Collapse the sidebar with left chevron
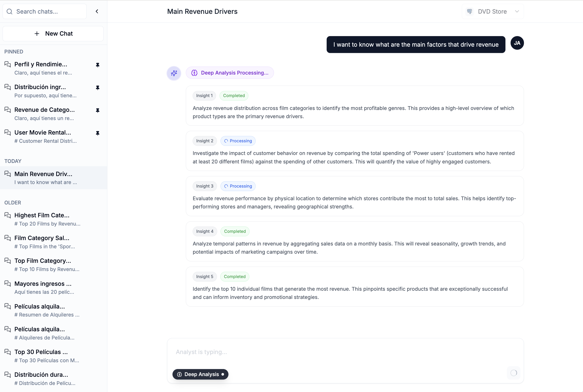 click(97, 11)
